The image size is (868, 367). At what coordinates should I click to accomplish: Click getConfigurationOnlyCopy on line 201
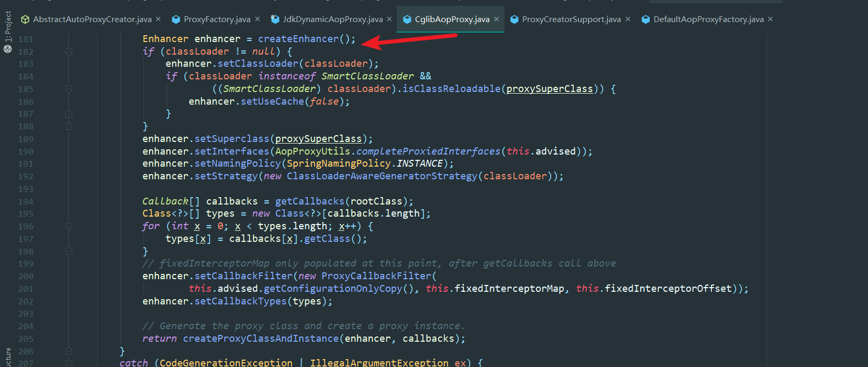333,289
